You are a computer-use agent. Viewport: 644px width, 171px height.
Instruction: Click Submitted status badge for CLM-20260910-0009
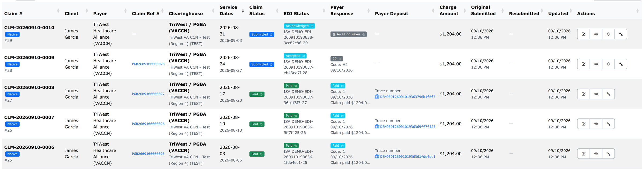262,64
